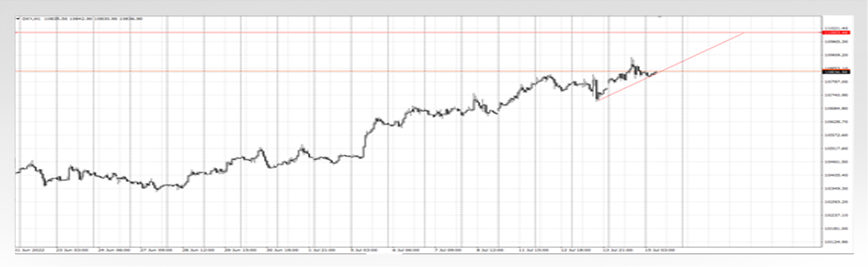Click the '1 Jul 21:00' time axis label
Viewport: 868px width, 267px height.
pyautogui.click(x=321, y=250)
